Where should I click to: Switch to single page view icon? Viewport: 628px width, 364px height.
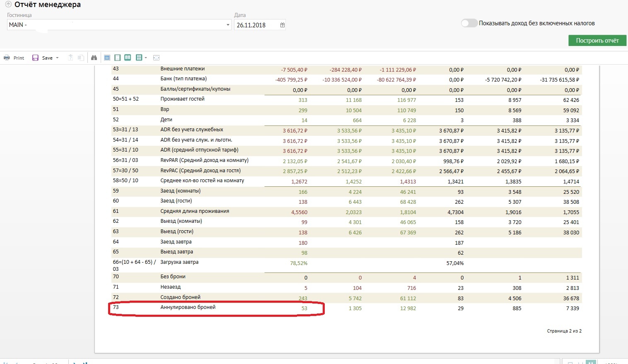point(117,58)
